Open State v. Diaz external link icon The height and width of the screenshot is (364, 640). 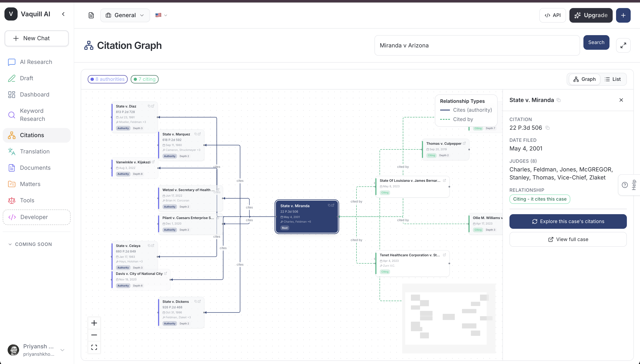coord(153,106)
